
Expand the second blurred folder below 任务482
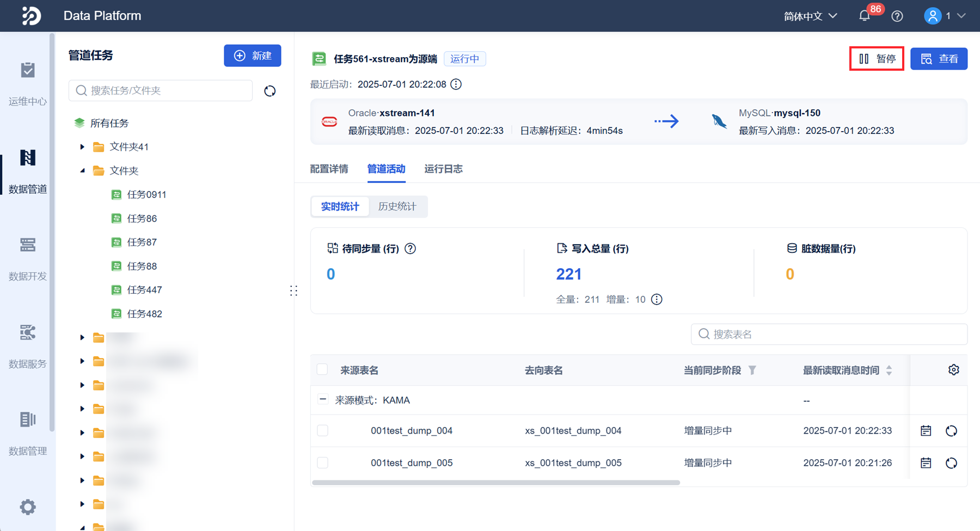[x=82, y=361]
